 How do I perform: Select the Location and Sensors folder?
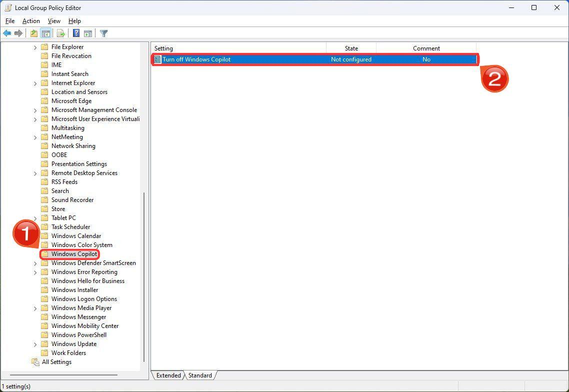point(79,92)
